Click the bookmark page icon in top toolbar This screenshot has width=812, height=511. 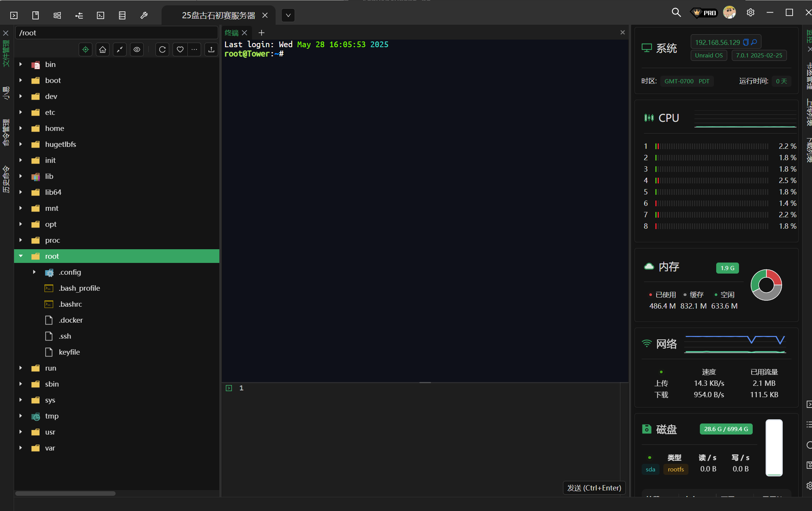35,15
